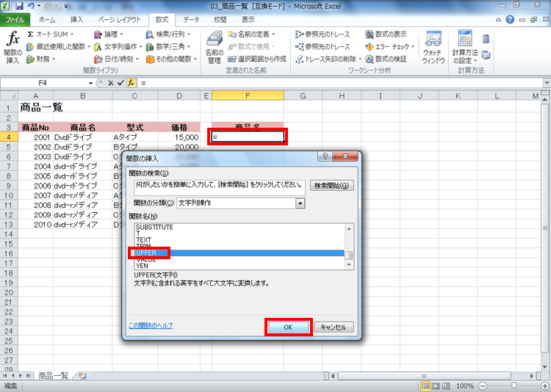Open recently used functions (最近使用した関数)
Screen dimensions: 551x392
pos(58,46)
